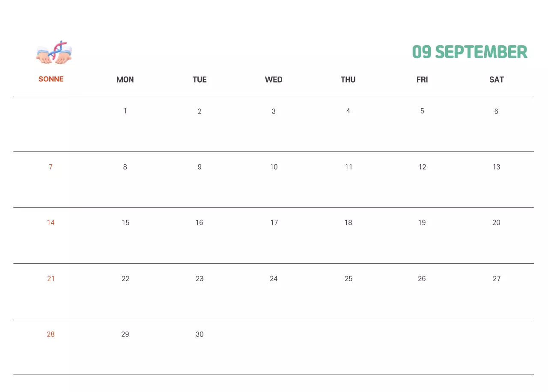
Task: Choose date 24 in the calendar
Action: [x=274, y=279]
